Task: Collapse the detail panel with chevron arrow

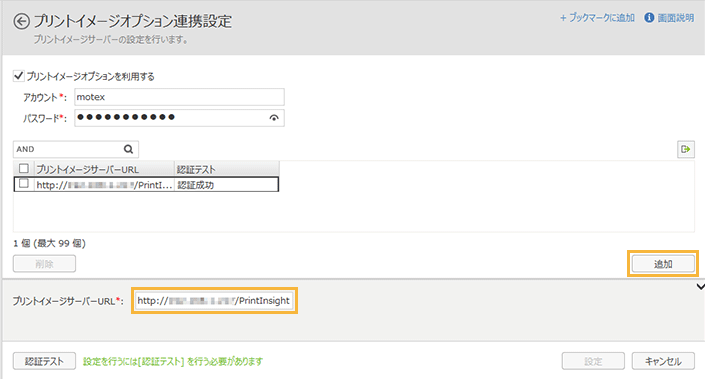Action: pos(700,287)
